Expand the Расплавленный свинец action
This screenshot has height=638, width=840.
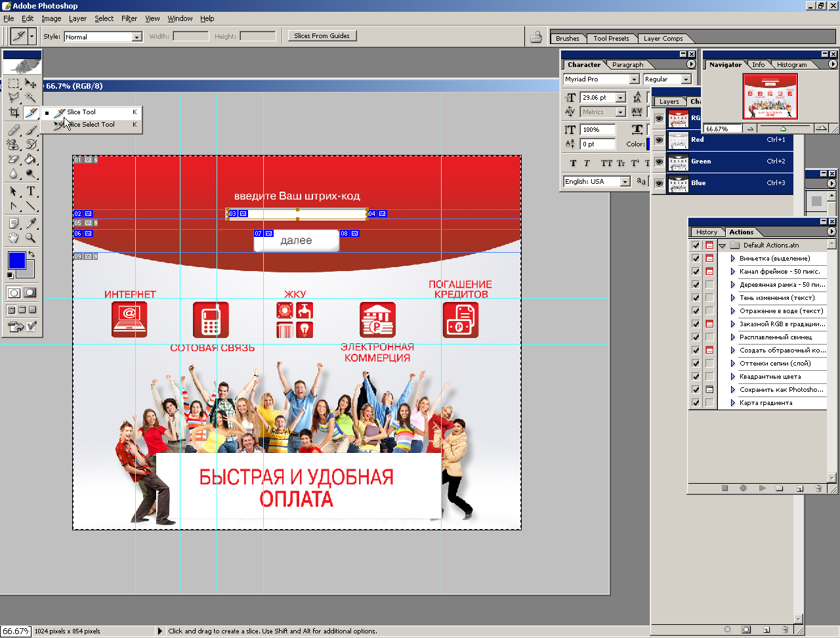pyautogui.click(x=733, y=337)
